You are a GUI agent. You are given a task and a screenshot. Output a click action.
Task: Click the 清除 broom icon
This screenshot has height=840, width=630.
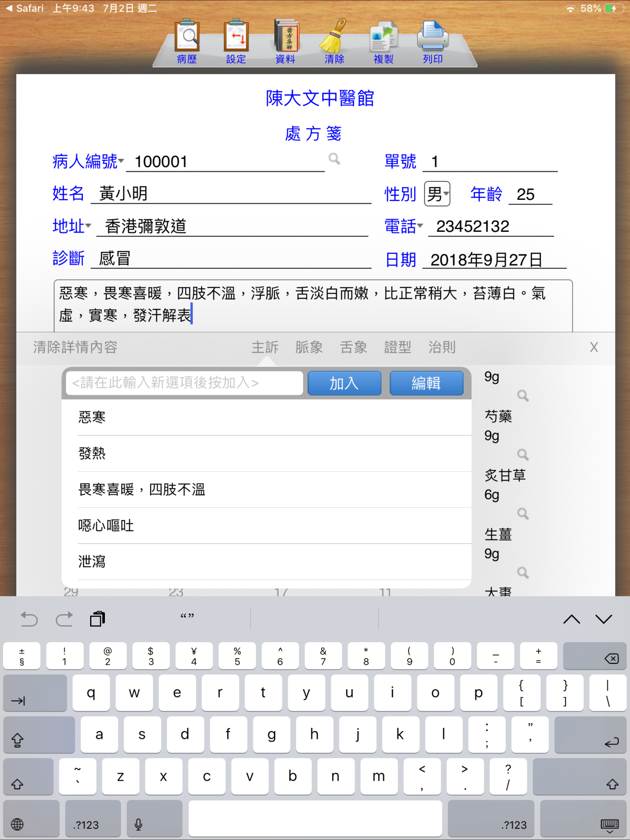point(334,41)
